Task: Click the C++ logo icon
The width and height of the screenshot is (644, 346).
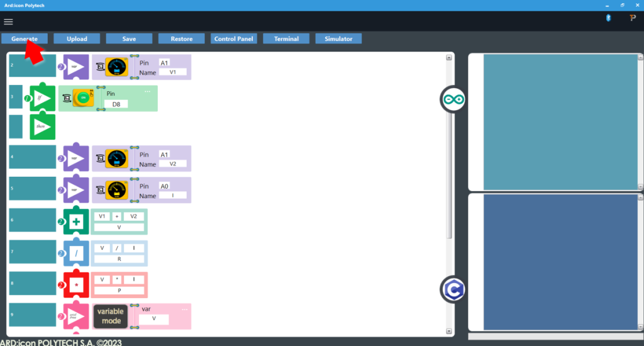Action: point(452,289)
